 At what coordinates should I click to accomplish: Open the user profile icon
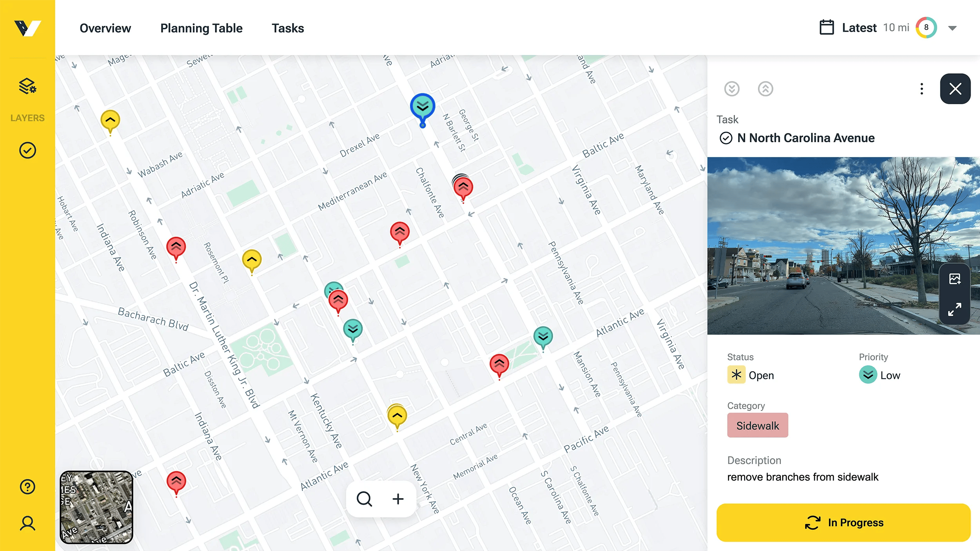pos(27,523)
